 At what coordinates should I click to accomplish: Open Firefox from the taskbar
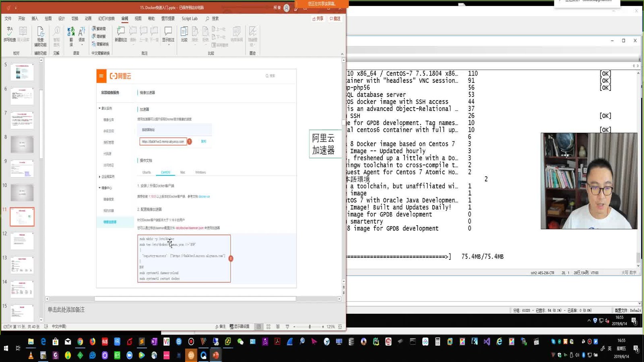pyautogui.click(x=93, y=342)
